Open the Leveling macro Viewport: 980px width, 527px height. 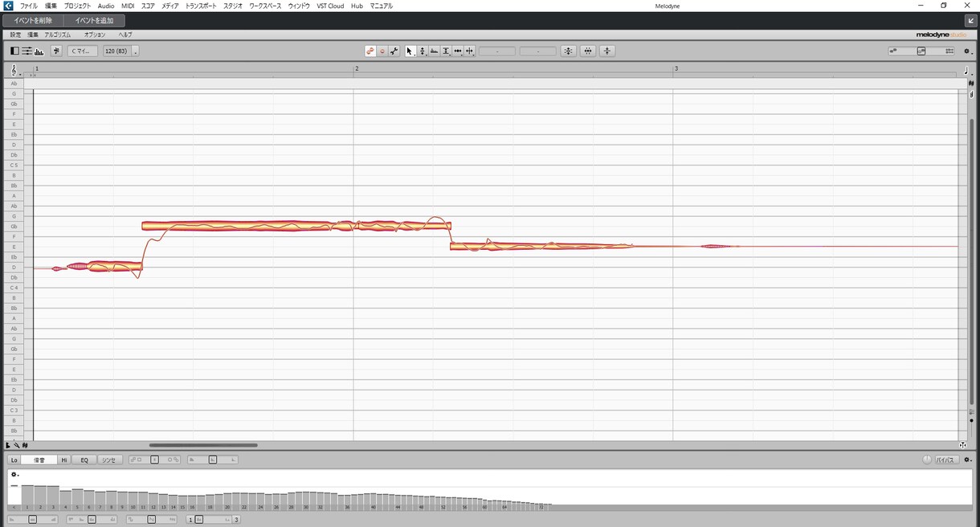pyautogui.click(x=607, y=51)
